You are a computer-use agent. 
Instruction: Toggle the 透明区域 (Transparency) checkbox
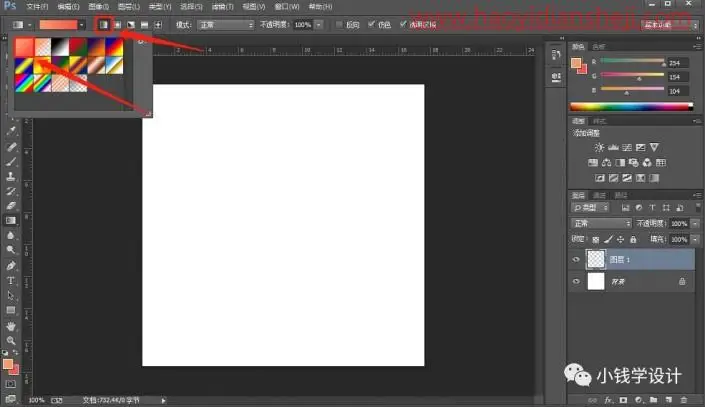pyautogui.click(x=403, y=24)
